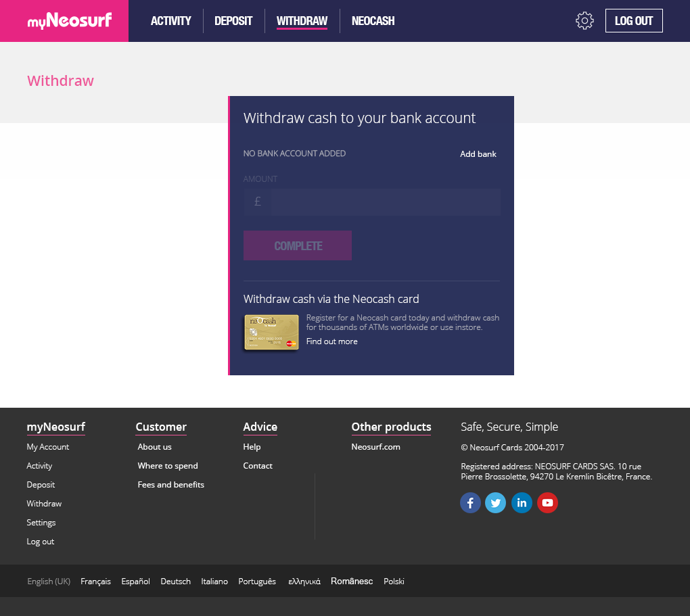
Task: Click the myNeosurf logo
Action: pos(70,21)
